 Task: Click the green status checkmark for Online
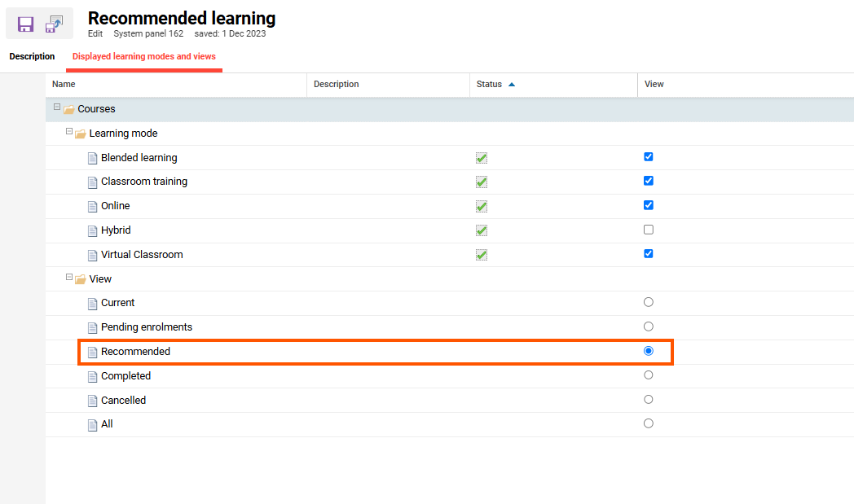482,206
